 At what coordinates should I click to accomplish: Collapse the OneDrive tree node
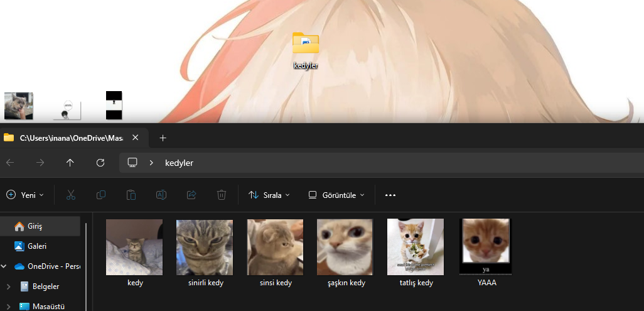[x=4, y=266]
